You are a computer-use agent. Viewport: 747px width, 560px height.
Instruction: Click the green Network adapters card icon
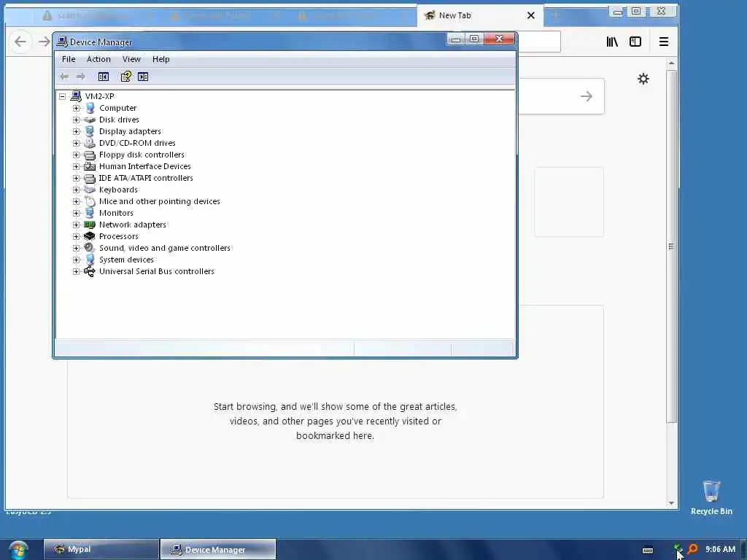click(x=90, y=225)
